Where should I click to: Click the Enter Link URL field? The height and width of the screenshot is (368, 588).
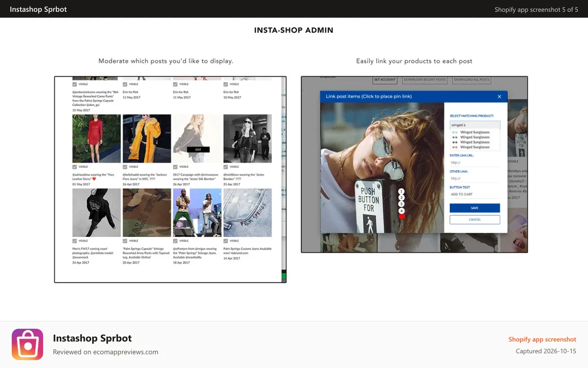click(475, 162)
